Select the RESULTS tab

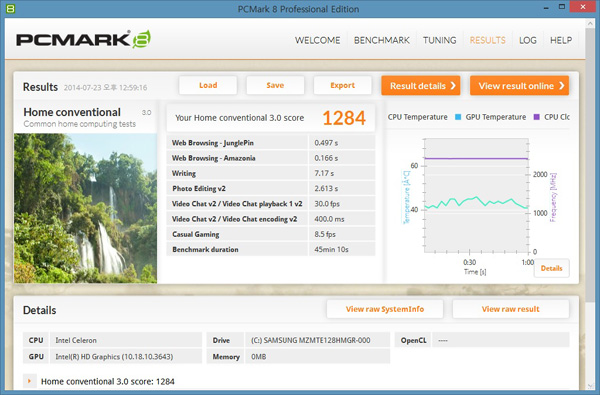point(488,40)
